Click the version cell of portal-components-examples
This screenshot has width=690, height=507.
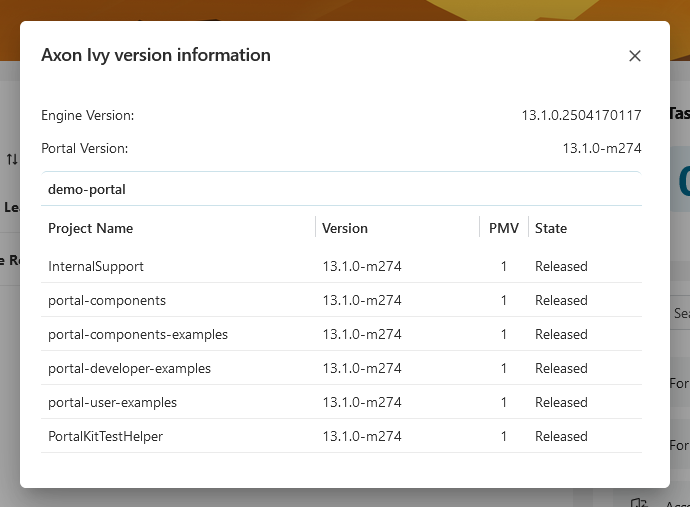point(362,334)
